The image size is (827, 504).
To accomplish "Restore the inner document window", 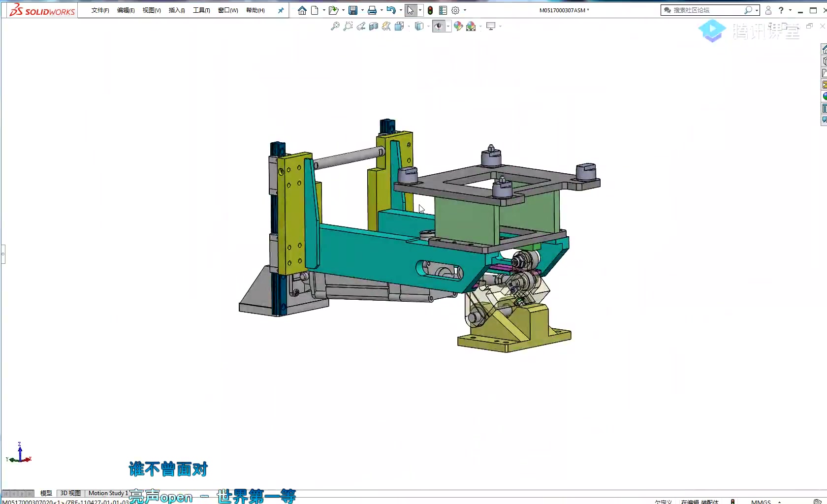I will (x=809, y=26).
